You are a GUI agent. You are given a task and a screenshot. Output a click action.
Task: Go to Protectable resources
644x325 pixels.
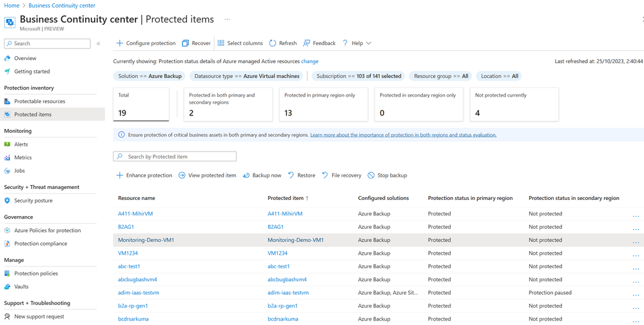(39, 101)
